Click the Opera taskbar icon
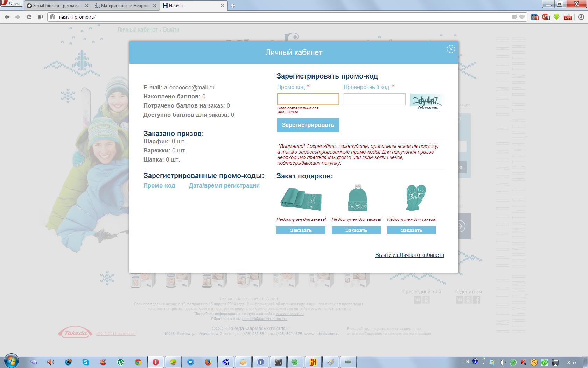 [x=156, y=362]
